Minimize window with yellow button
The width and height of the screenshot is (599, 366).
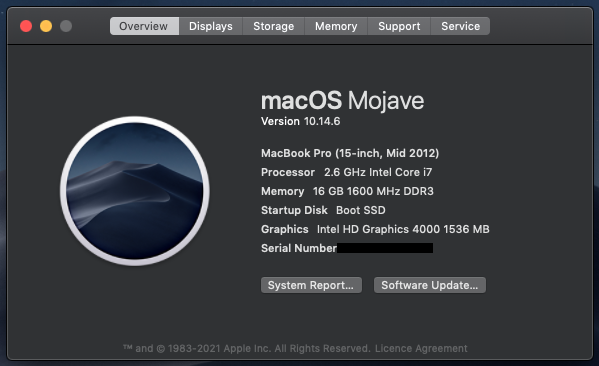46,26
